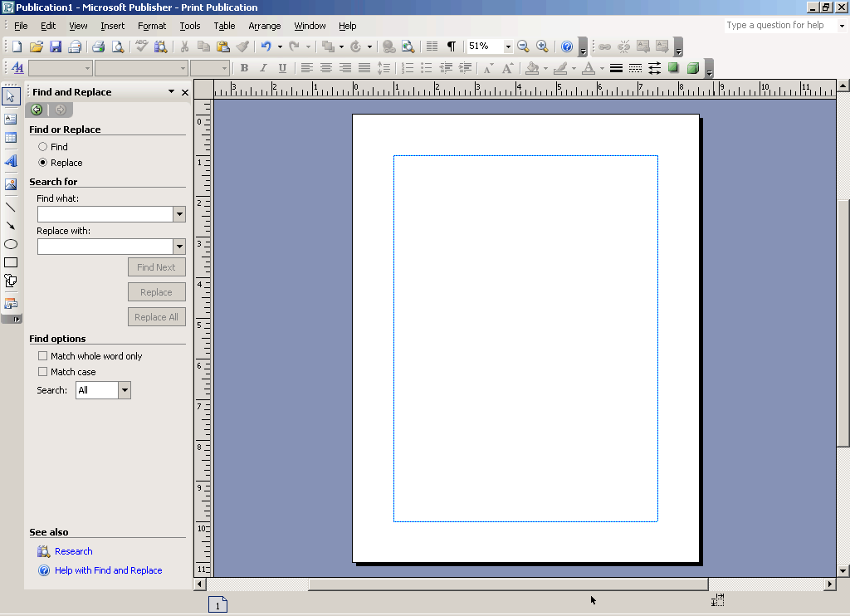850x616 pixels.
Task: Select the Find radio button
Action: pyautogui.click(x=42, y=147)
